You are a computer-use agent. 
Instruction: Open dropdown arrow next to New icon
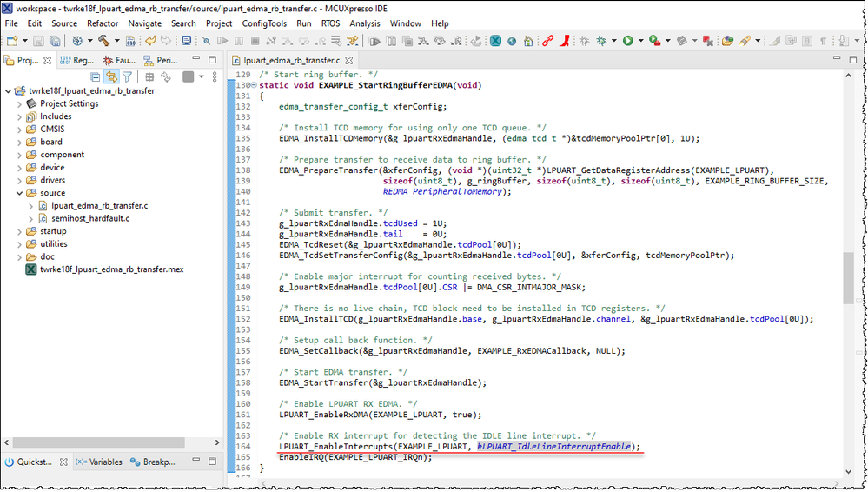coord(24,41)
